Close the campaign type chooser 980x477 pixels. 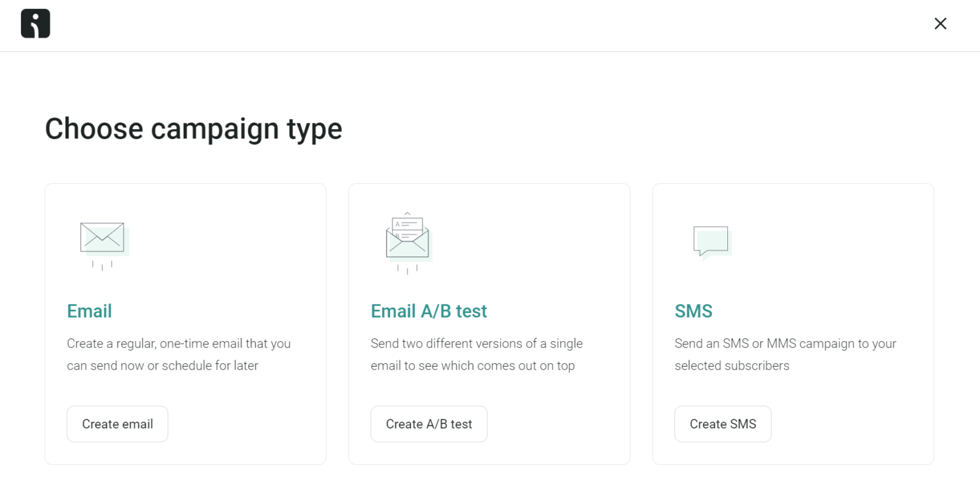[x=940, y=23]
